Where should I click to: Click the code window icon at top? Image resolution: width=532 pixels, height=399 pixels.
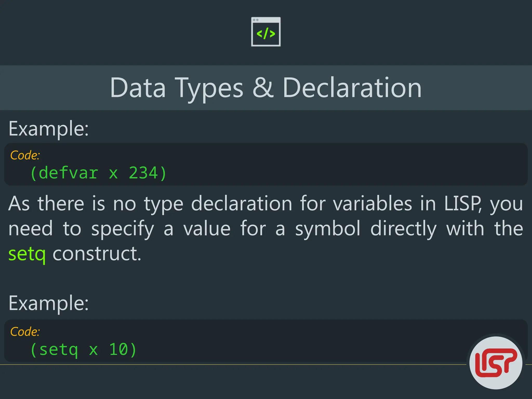(266, 32)
